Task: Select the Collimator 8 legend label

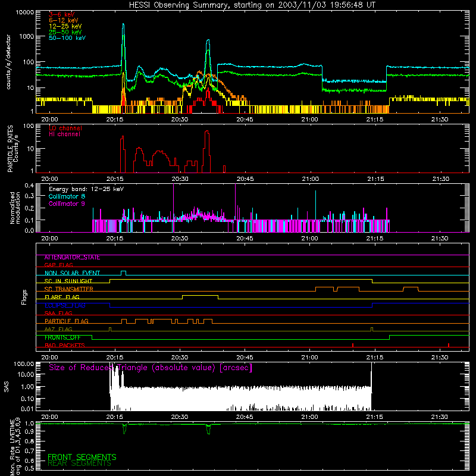Action: [67, 196]
